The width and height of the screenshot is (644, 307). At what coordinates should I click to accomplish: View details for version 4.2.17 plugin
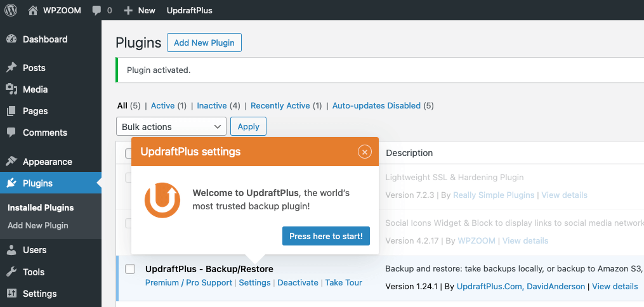point(525,240)
